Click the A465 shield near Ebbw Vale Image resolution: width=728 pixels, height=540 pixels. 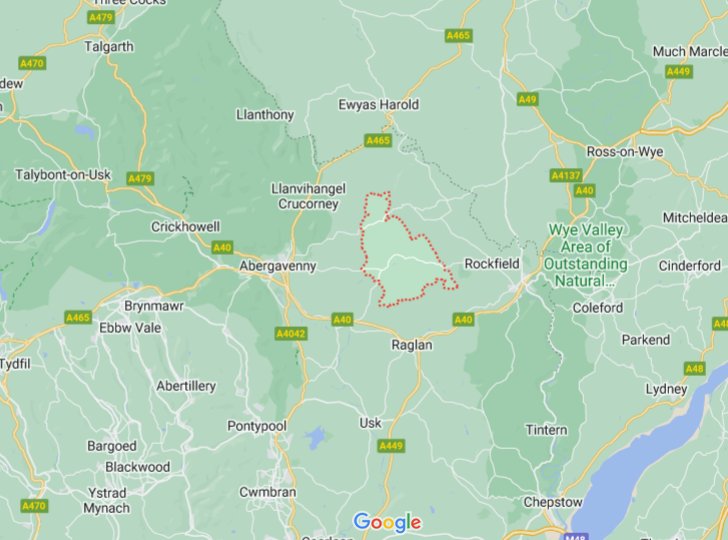[78, 318]
